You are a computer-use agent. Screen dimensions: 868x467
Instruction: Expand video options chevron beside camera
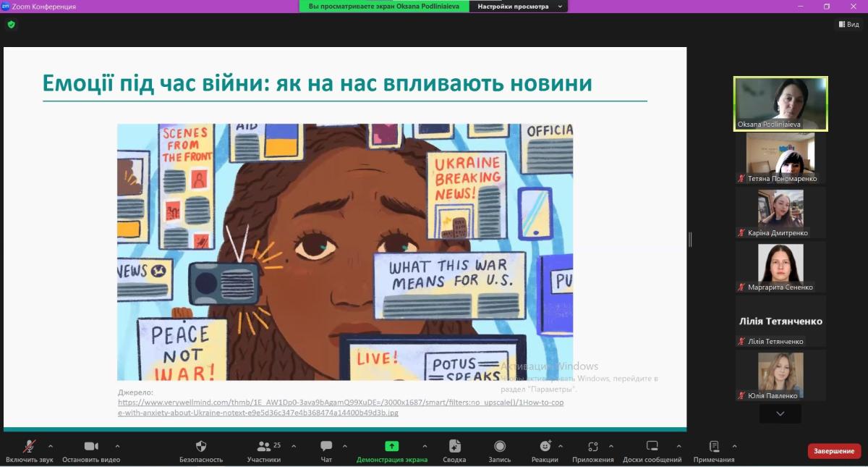(118, 446)
